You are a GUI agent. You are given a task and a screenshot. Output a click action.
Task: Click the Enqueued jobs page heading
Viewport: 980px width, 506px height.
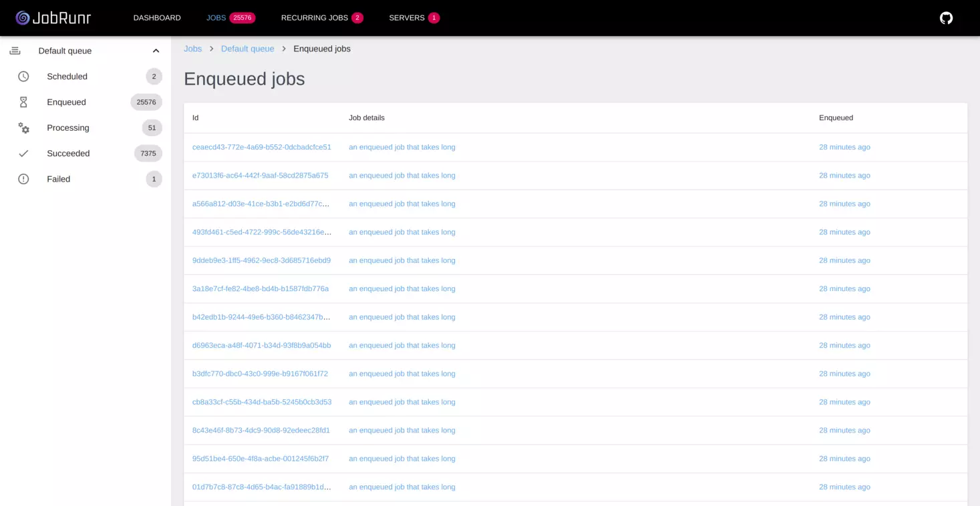coord(244,79)
